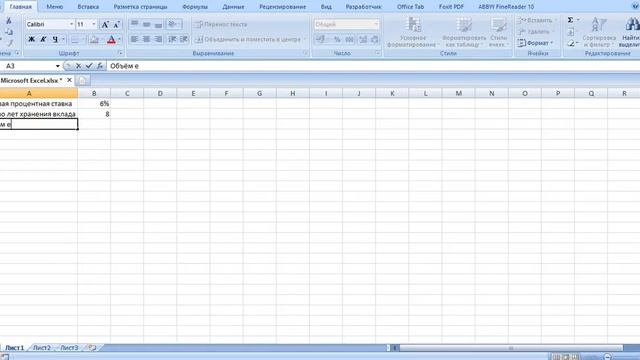The image size is (640, 360).
Task: Click the text orientation icon
Action: pyautogui.click(x=173, y=24)
